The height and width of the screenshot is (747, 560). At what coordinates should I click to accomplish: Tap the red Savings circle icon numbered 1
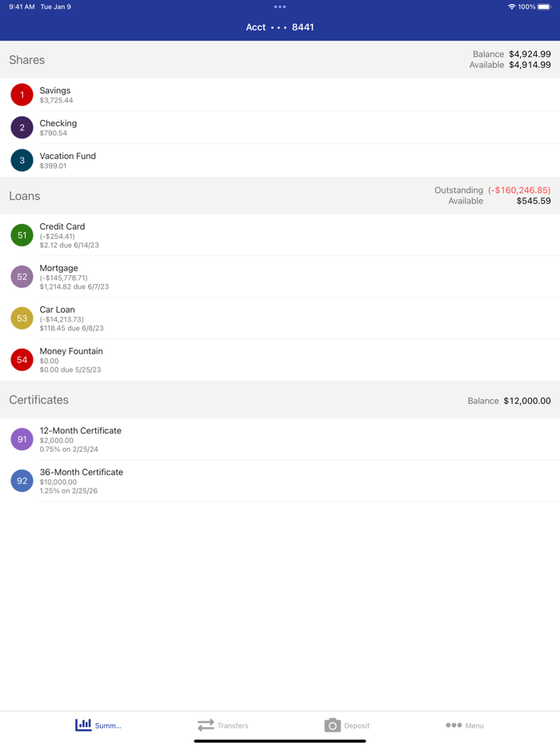click(x=22, y=95)
